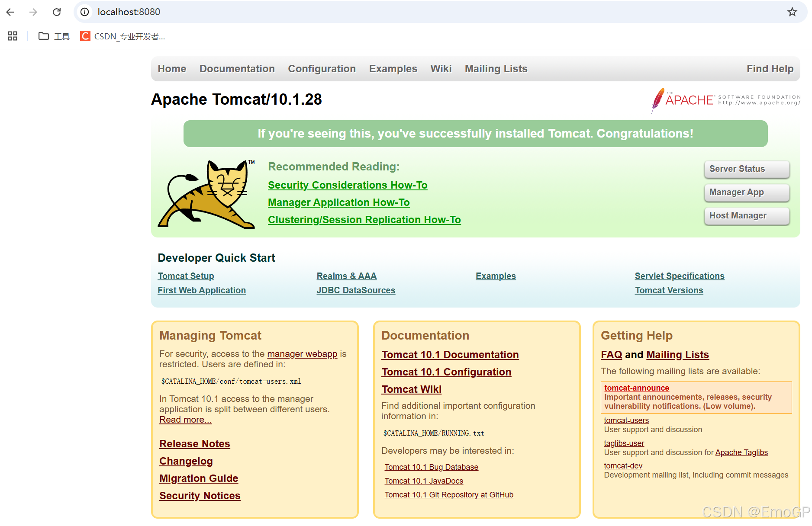This screenshot has width=812, height=526.
Task: Click the $CATALINA_HOME/conf/tomcat-users.xml path text
Action: (x=231, y=382)
